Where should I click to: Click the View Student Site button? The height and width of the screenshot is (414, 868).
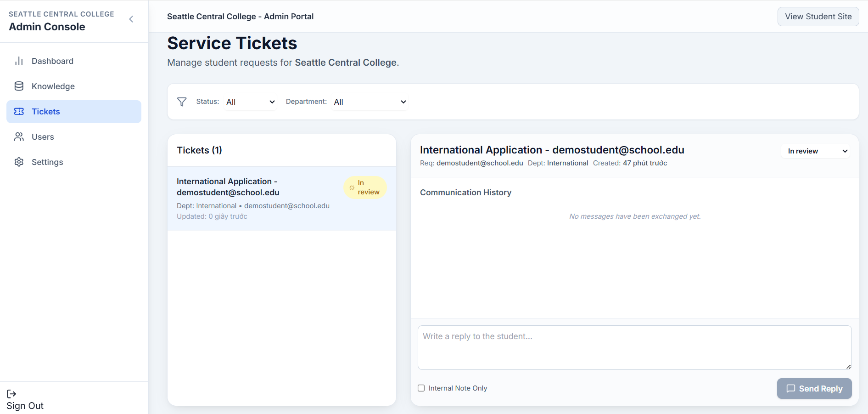(818, 17)
